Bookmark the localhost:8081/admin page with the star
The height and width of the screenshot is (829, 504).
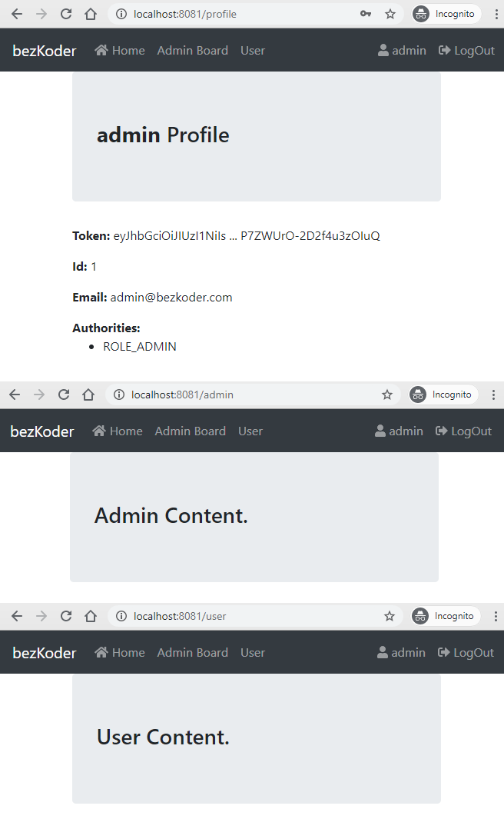[x=387, y=395]
